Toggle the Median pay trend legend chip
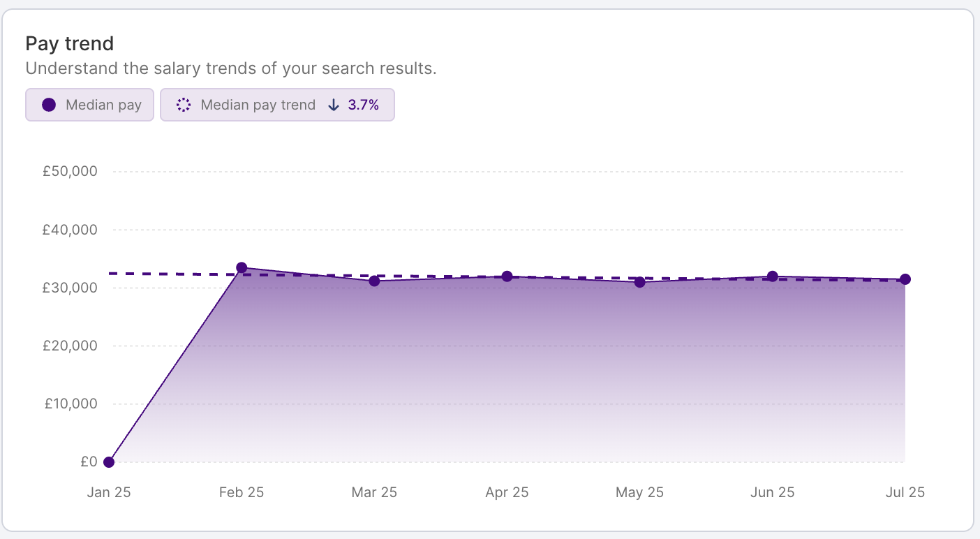The image size is (980, 539). [x=278, y=105]
